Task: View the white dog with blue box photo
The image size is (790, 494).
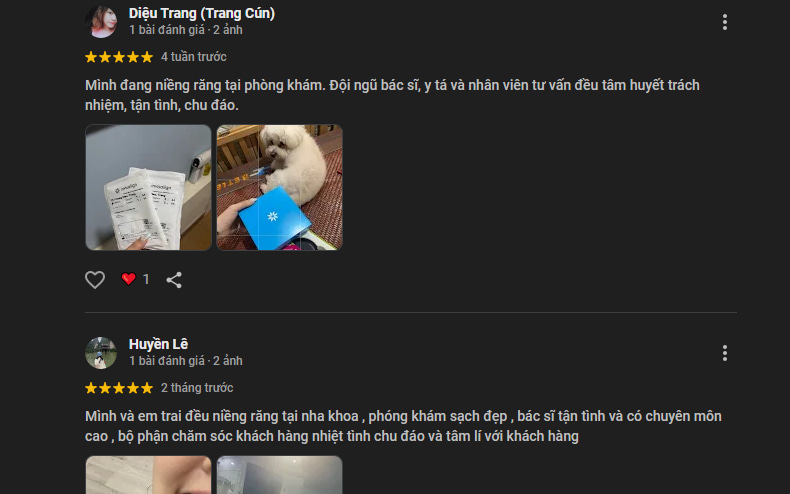Action: 280,188
